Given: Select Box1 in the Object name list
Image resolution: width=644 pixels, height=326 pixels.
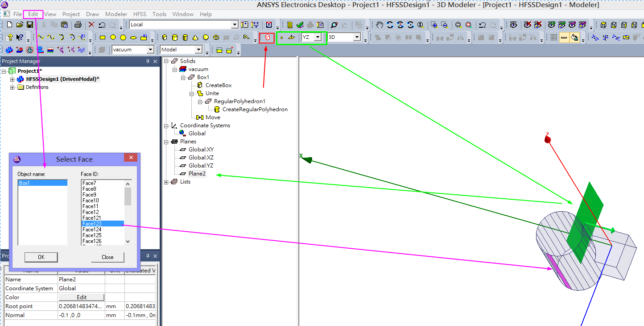Looking at the screenshot, I should 42,183.
